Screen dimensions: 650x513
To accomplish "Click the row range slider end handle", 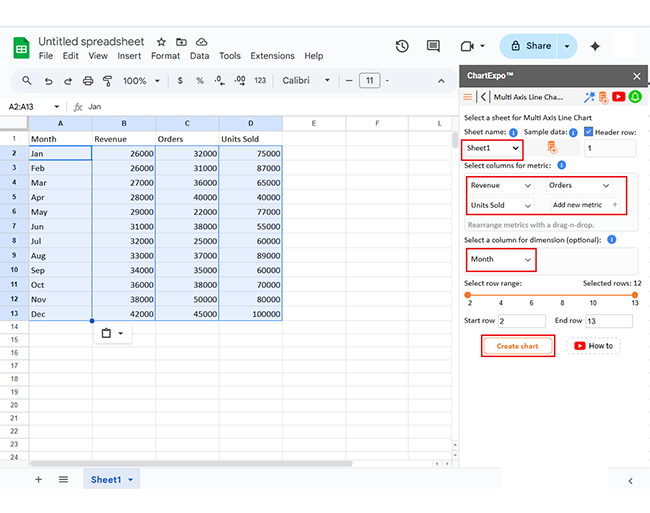I will [x=634, y=294].
